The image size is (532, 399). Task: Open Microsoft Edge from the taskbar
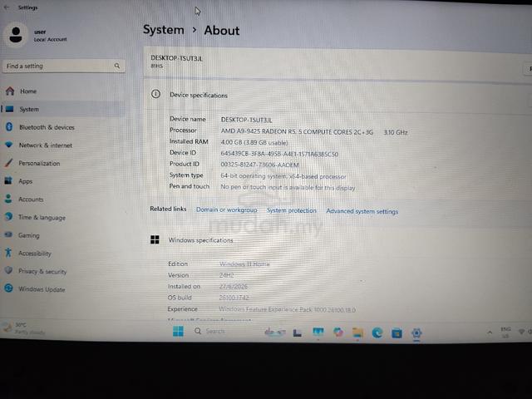[377, 332]
